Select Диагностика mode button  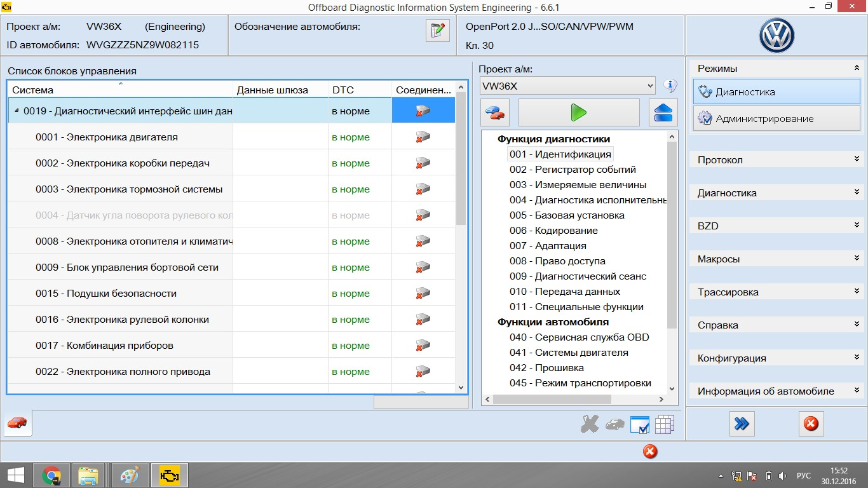[776, 91]
